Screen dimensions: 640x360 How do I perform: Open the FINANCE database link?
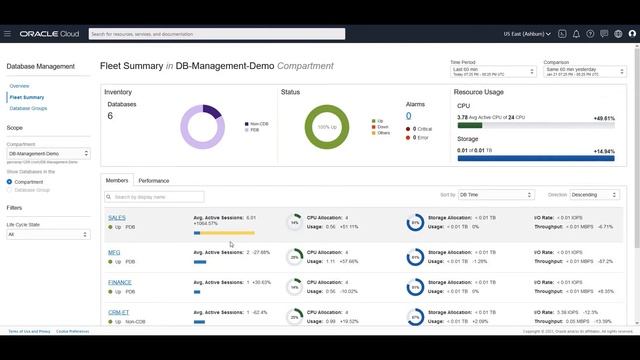[x=120, y=282]
